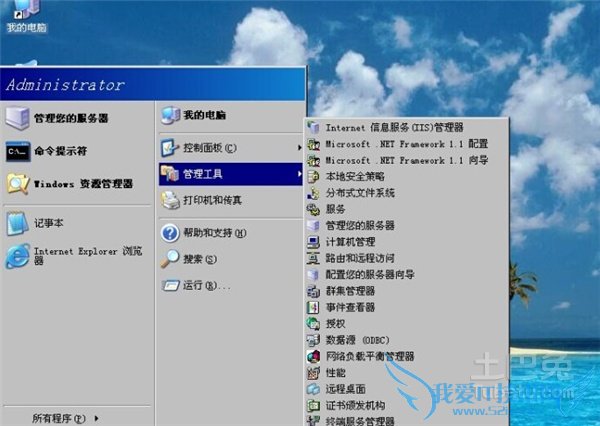Click the 数据源 (ODBC) icon
600x426 pixels.
[x=313, y=340]
